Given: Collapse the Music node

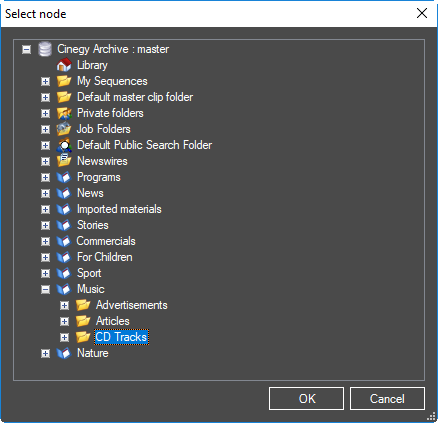Looking at the screenshot, I should click(x=45, y=289).
